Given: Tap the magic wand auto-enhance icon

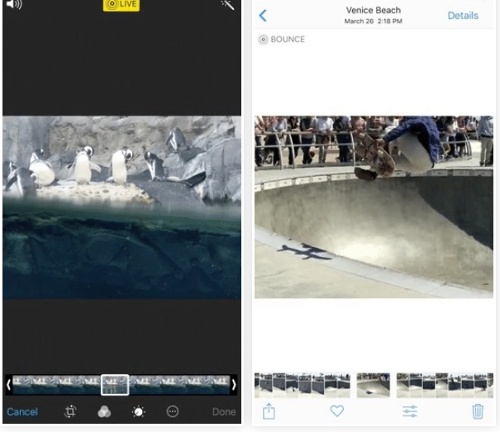Looking at the screenshot, I should coord(228,5).
